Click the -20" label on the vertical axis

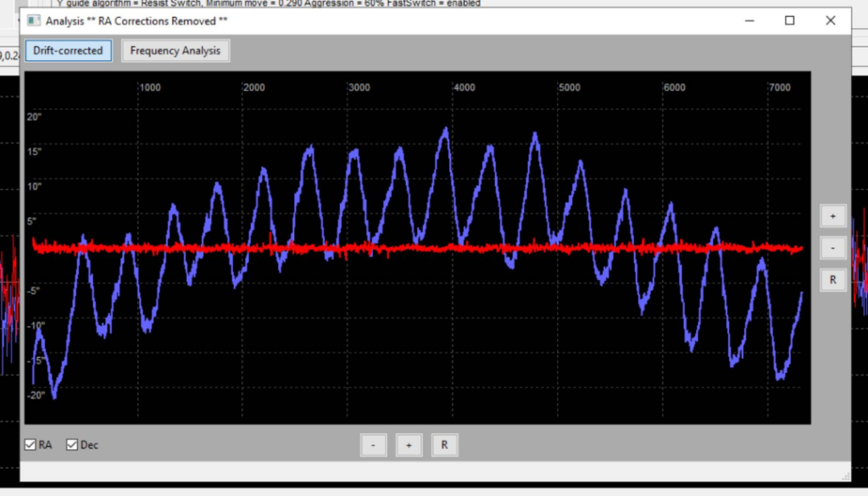(x=36, y=395)
